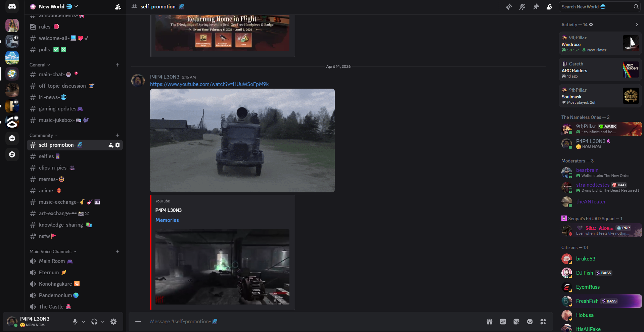
Task: Open the Discover servers compass icon
Action: coord(12,154)
